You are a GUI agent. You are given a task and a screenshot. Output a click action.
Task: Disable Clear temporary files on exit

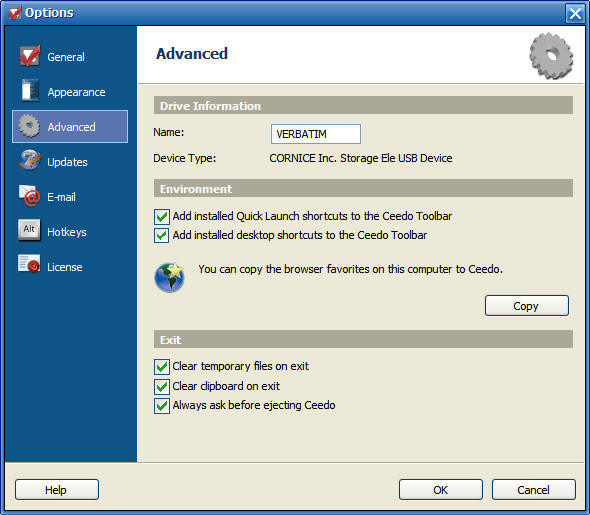162,367
